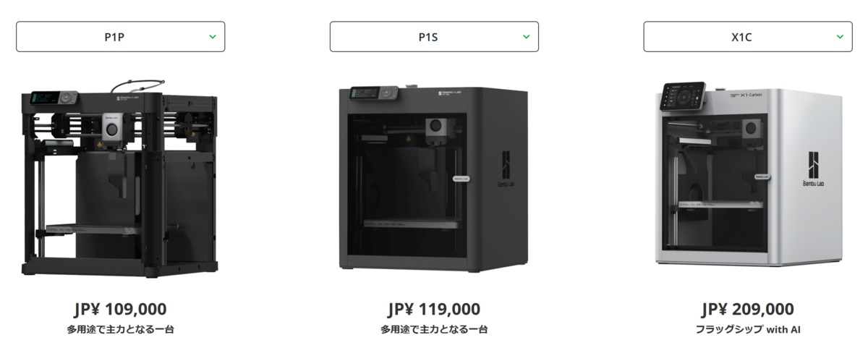Click the Bambu Lab logo on P1S side panel
This screenshot has width=868, height=340.
[506, 171]
